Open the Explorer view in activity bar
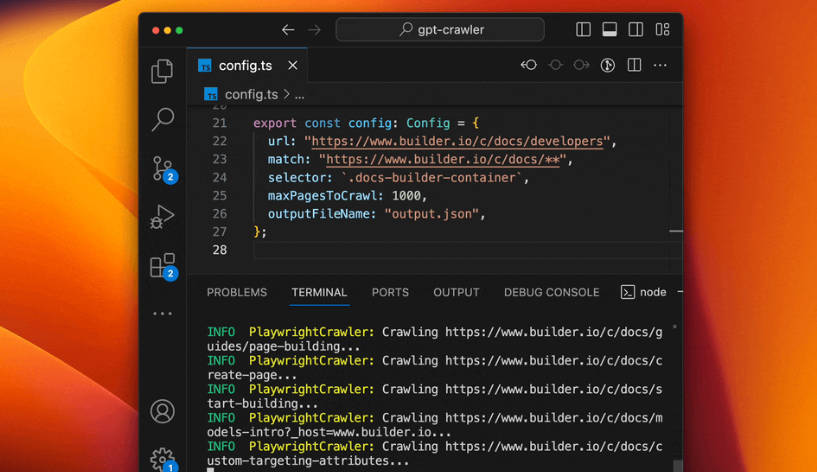The height and width of the screenshot is (472, 817). [162, 72]
